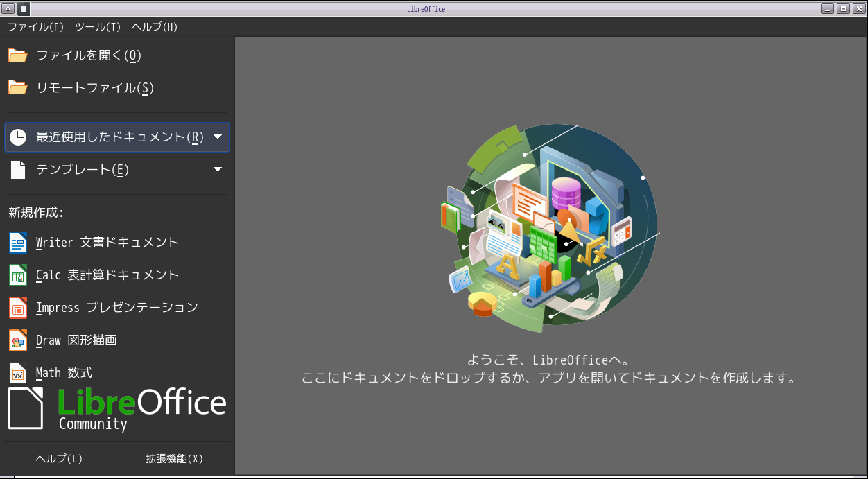Click the ファイルを開く folder icon
The width and height of the screenshot is (868, 479).
[18, 55]
